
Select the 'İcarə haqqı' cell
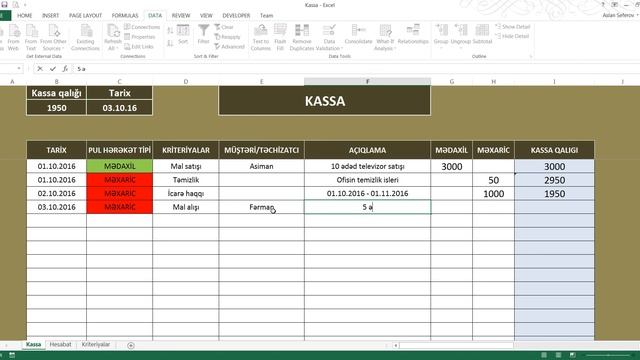pos(186,193)
